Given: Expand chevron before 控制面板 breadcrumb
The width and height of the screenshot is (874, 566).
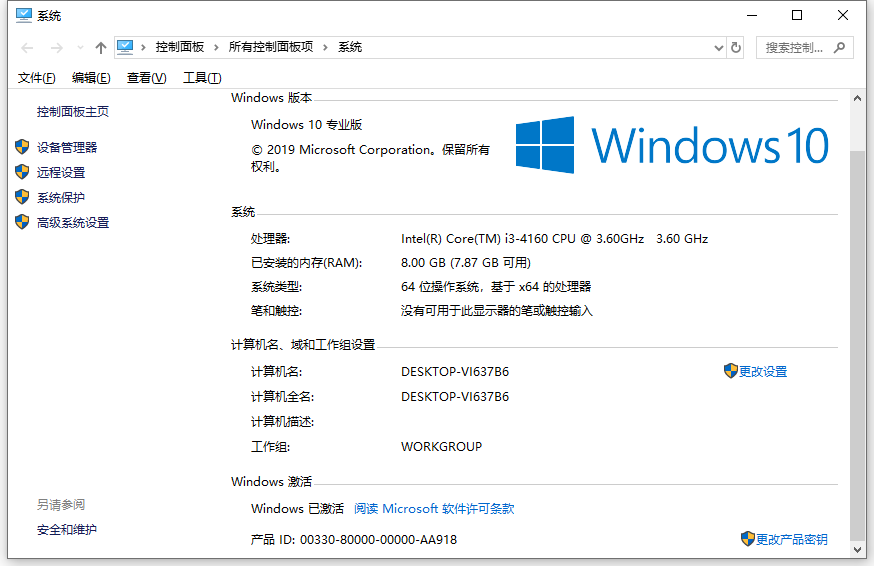Looking at the screenshot, I should (x=143, y=47).
